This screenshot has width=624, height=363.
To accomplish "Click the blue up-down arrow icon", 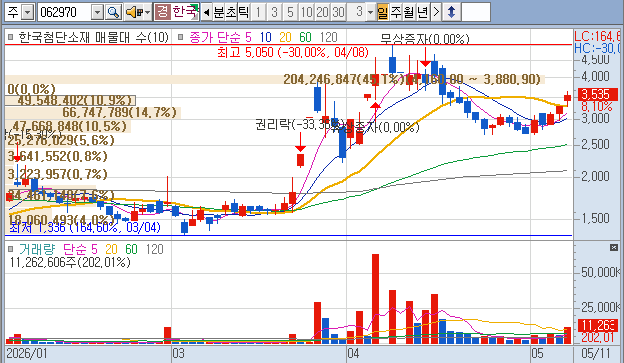I will [451, 12].
